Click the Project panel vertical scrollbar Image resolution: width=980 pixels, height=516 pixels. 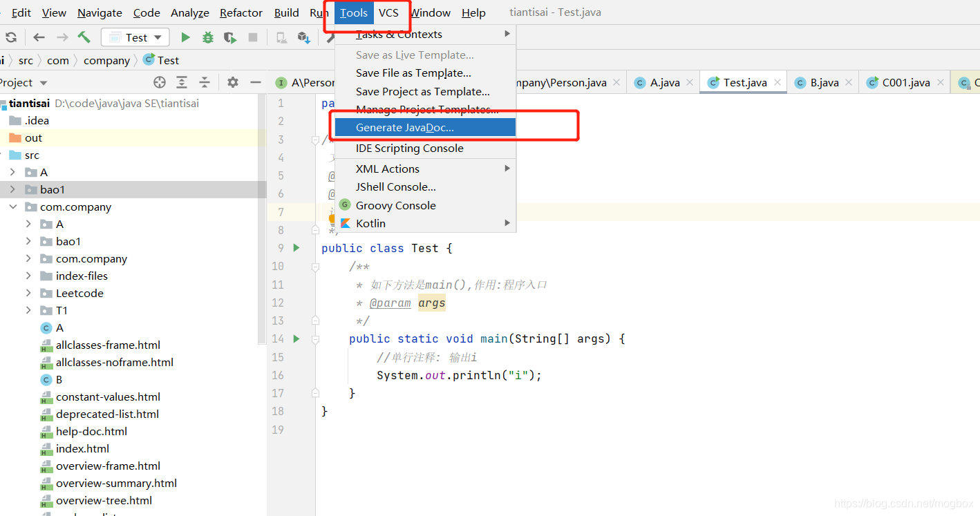262,220
